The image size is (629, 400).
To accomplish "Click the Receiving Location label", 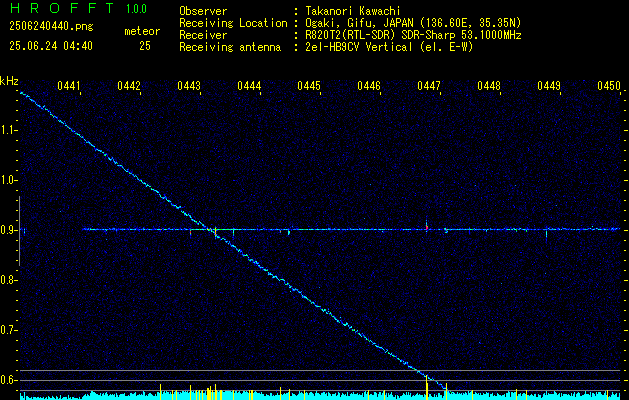I will pyautogui.click(x=233, y=23).
